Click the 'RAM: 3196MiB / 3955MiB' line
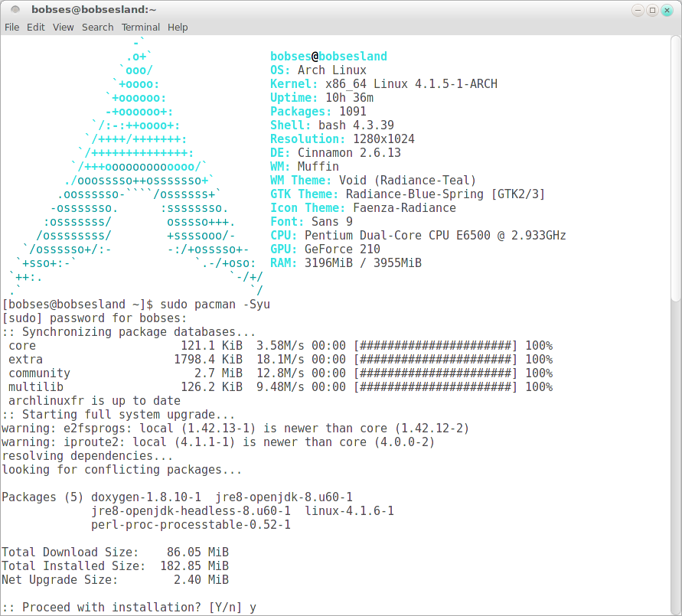This screenshot has width=682, height=616. click(x=346, y=263)
